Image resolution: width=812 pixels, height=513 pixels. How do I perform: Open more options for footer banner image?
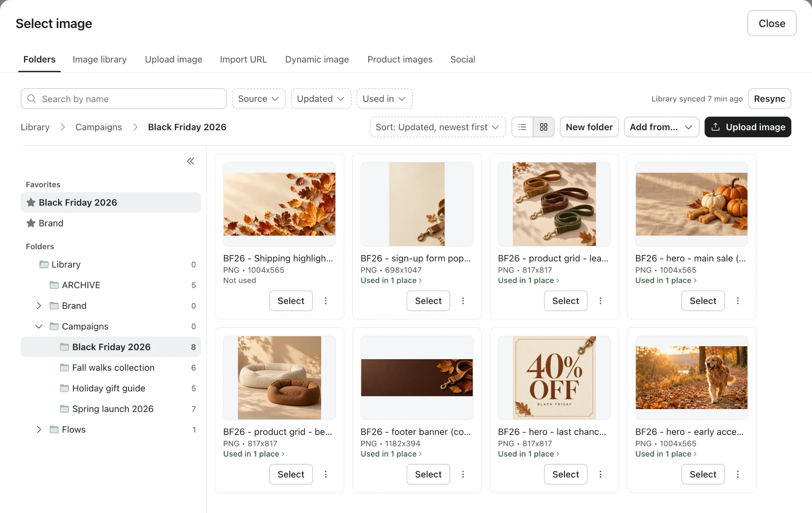tap(463, 474)
